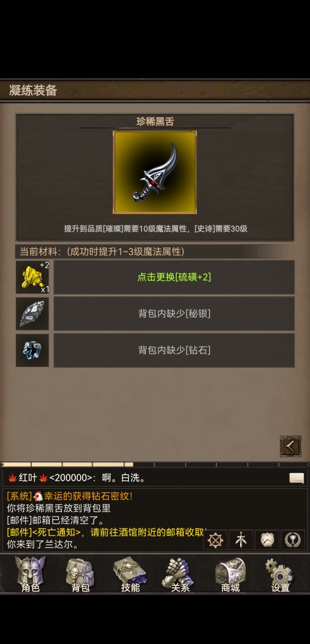The height and width of the screenshot is (644, 310).
Task: Open the 背包 backpack tab
Action: [80, 575]
